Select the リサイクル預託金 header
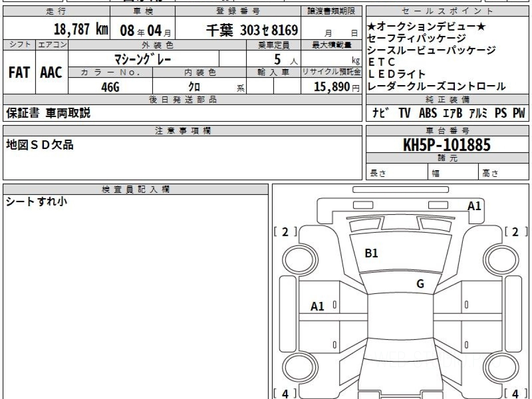 click(332, 73)
